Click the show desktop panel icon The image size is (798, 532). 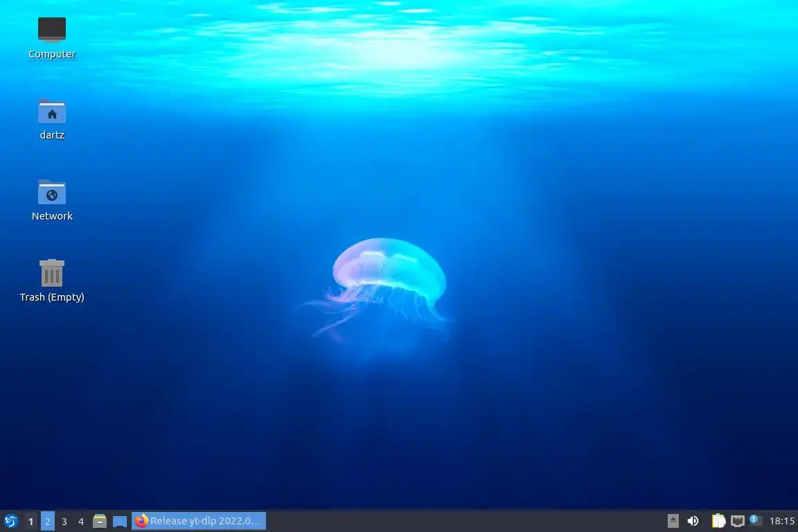pos(120,522)
